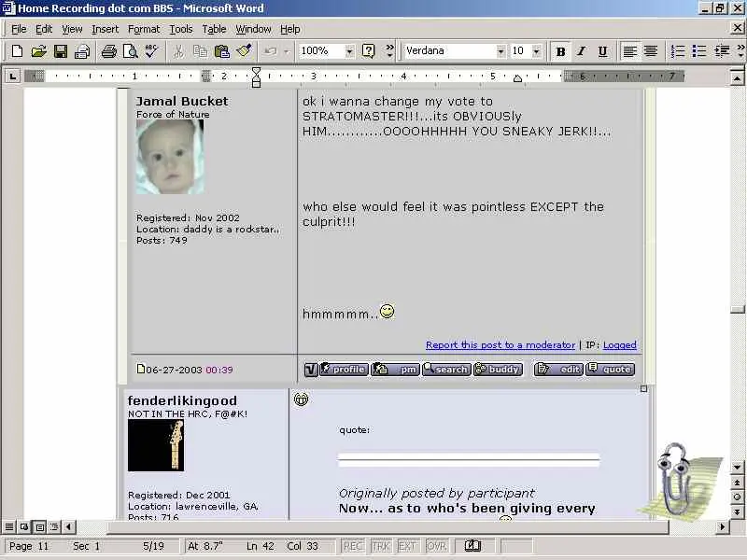
Task: Apply numbered list formatting
Action: coord(678,51)
